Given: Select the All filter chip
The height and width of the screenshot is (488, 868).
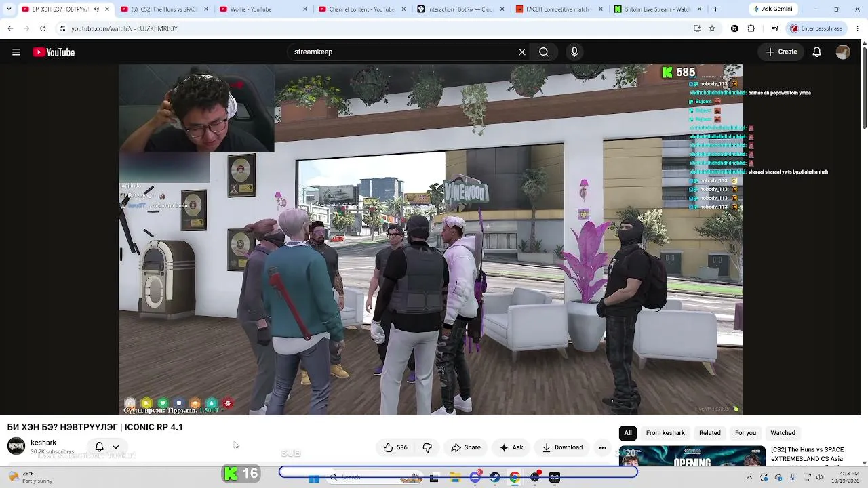Looking at the screenshot, I should click(x=628, y=433).
